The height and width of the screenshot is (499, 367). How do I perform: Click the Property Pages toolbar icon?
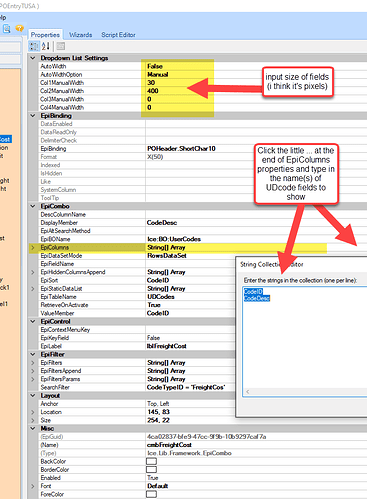(60, 46)
